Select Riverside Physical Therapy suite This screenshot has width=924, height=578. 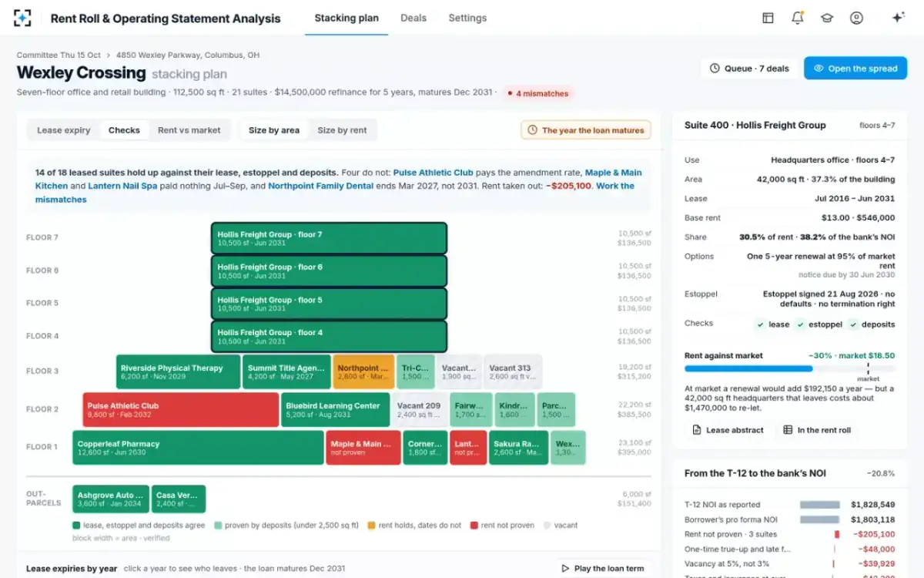point(178,371)
